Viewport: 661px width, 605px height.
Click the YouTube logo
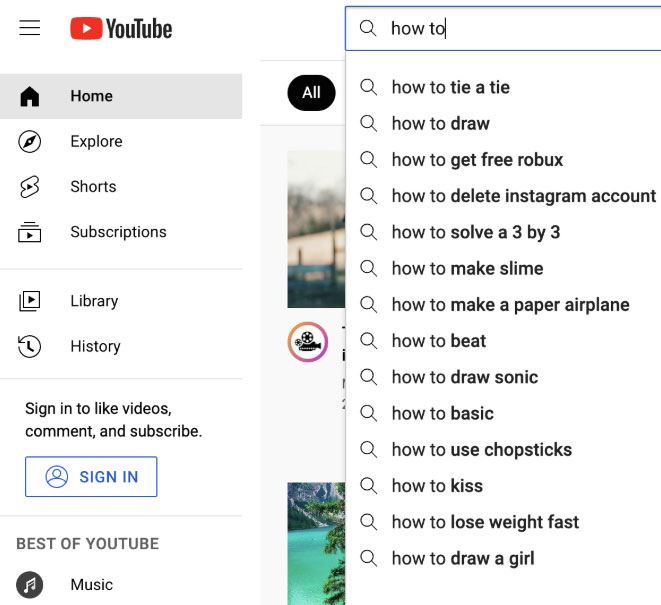pyautogui.click(x=121, y=28)
